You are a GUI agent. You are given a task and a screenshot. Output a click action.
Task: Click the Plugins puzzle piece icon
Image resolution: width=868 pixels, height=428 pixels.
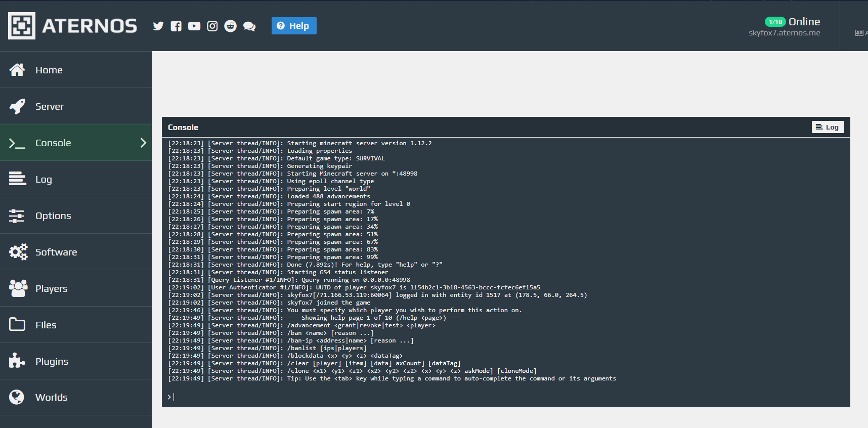click(17, 361)
